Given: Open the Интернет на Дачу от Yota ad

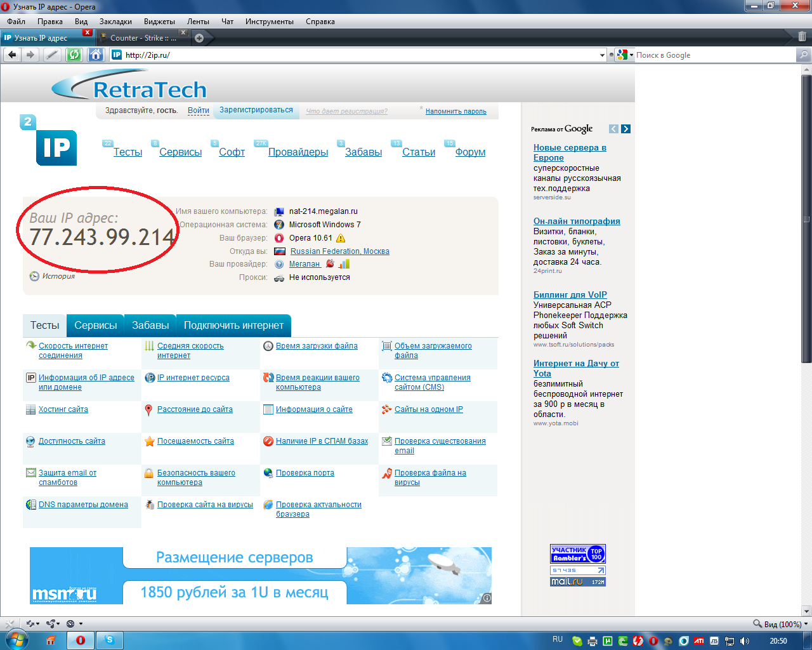Looking at the screenshot, I should point(576,369).
